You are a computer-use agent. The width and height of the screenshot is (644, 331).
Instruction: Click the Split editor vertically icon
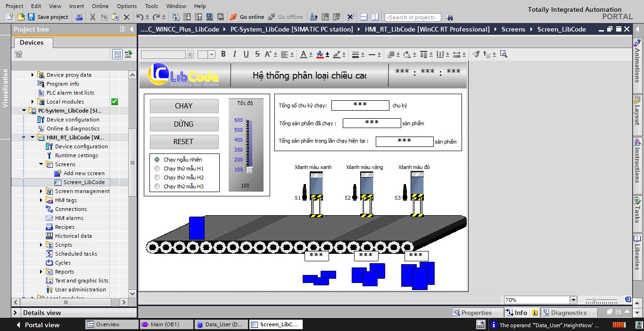(x=375, y=17)
